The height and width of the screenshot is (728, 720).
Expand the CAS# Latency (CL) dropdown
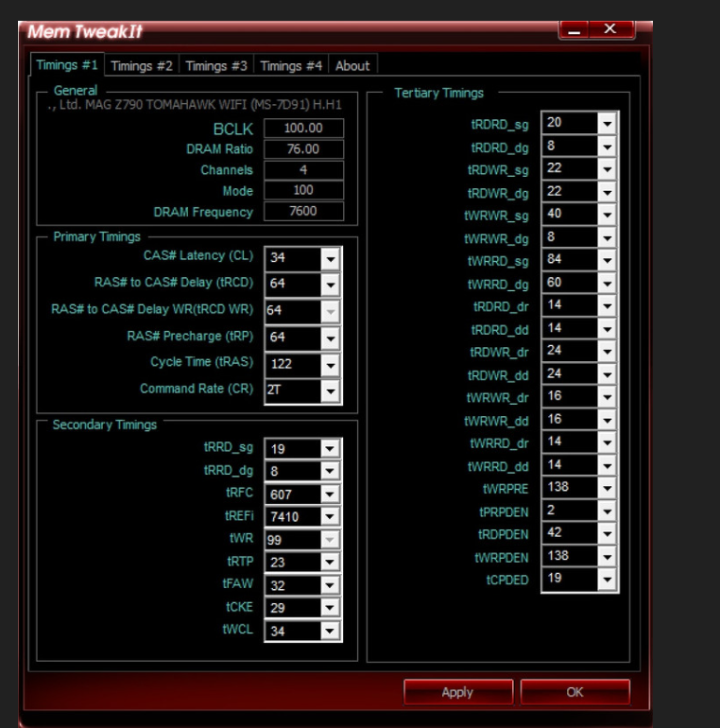click(330, 258)
